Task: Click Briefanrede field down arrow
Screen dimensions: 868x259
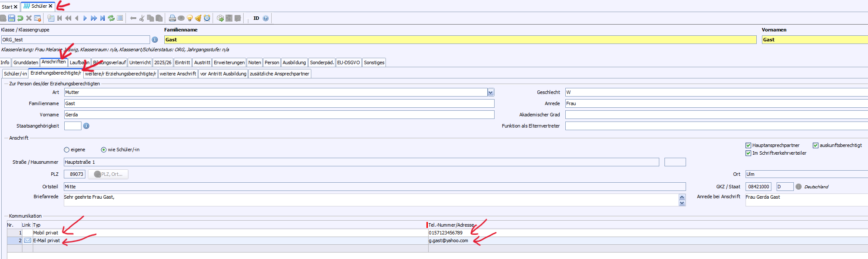Action: coord(682,203)
